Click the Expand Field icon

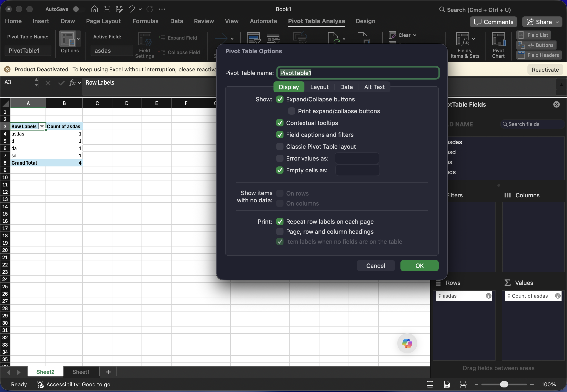click(162, 38)
